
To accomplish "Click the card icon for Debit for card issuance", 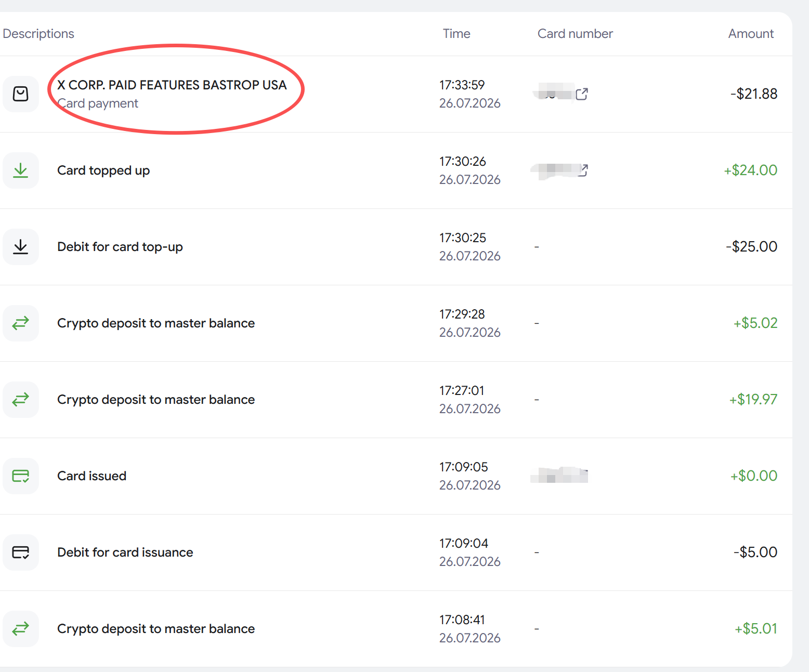I will pyautogui.click(x=21, y=552).
